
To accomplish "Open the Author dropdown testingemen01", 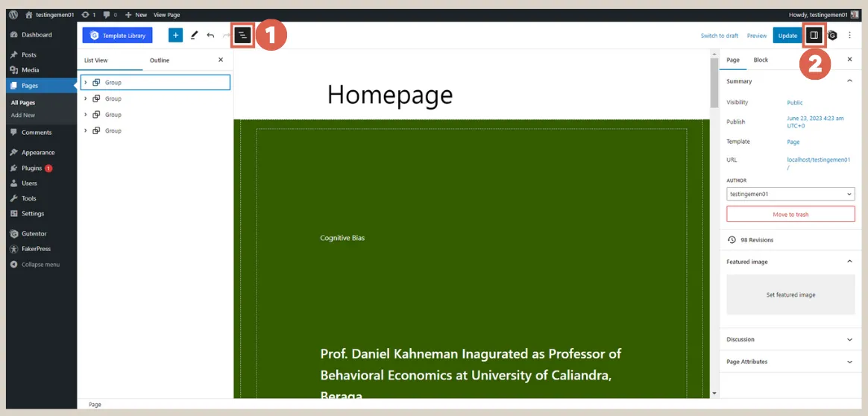I will (x=790, y=194).
